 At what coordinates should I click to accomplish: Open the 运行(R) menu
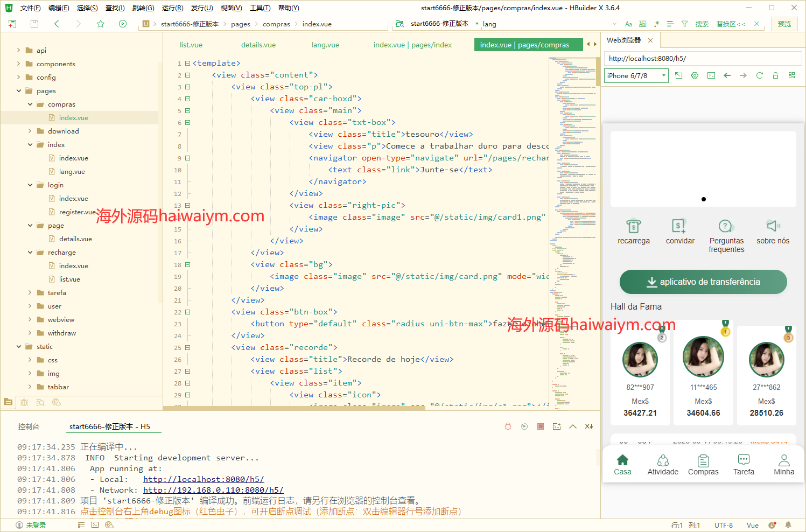pos(172,8)
